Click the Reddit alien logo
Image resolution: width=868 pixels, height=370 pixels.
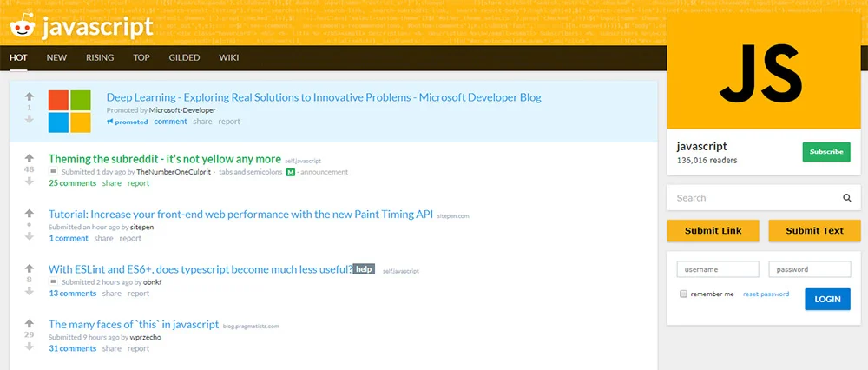pyautogui.click(x=23, y=25)
